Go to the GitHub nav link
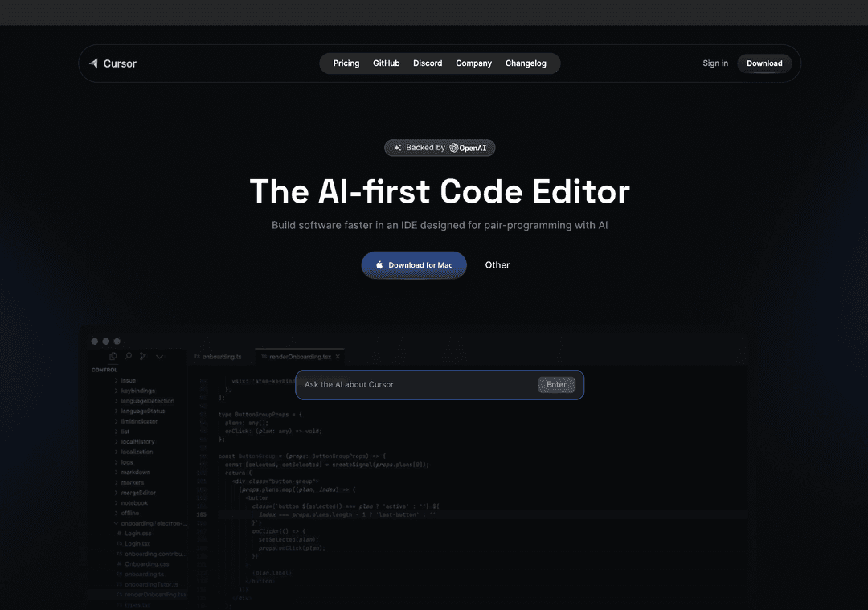This screenshot has height=610, width=868. pyautogui.click(x=386, y=63)
